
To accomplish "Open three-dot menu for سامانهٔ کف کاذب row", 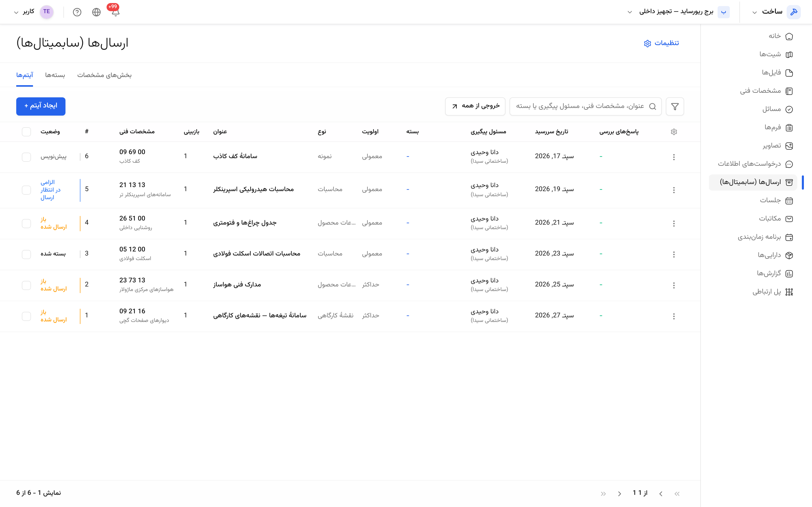I will (674, 157).
